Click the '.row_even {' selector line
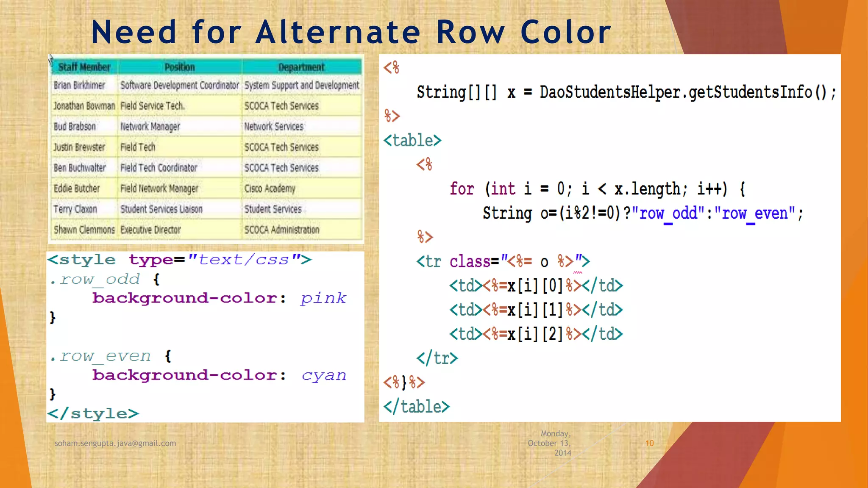Viewport: 868px width, 488px height. point(111,356)
